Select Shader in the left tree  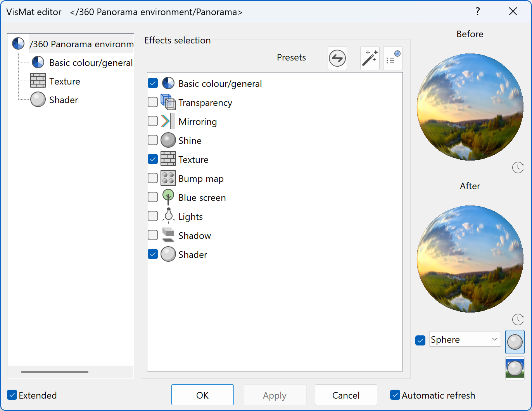(64, 100)
